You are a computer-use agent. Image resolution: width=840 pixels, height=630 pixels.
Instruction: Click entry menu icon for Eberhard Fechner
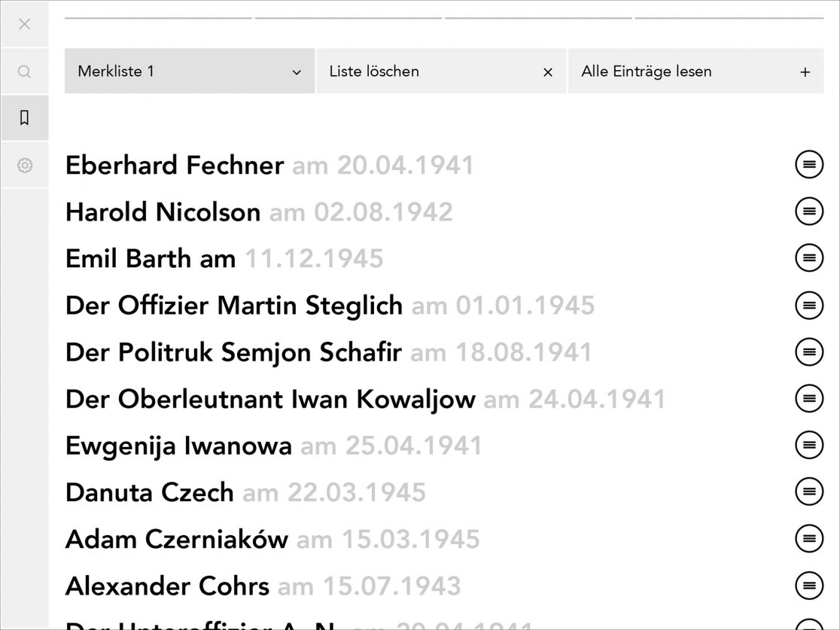click(809, 164)
